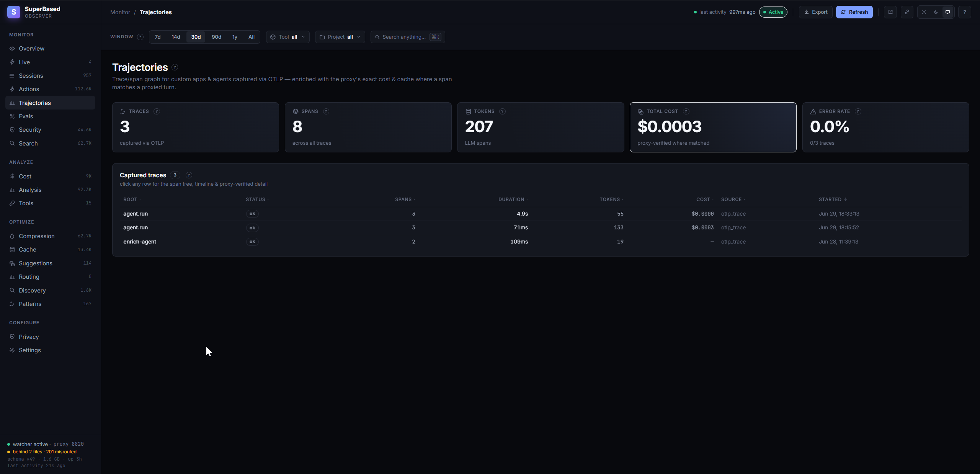Set window to 1y
This screenshot has width=980, height=474.
pos(235,37)
